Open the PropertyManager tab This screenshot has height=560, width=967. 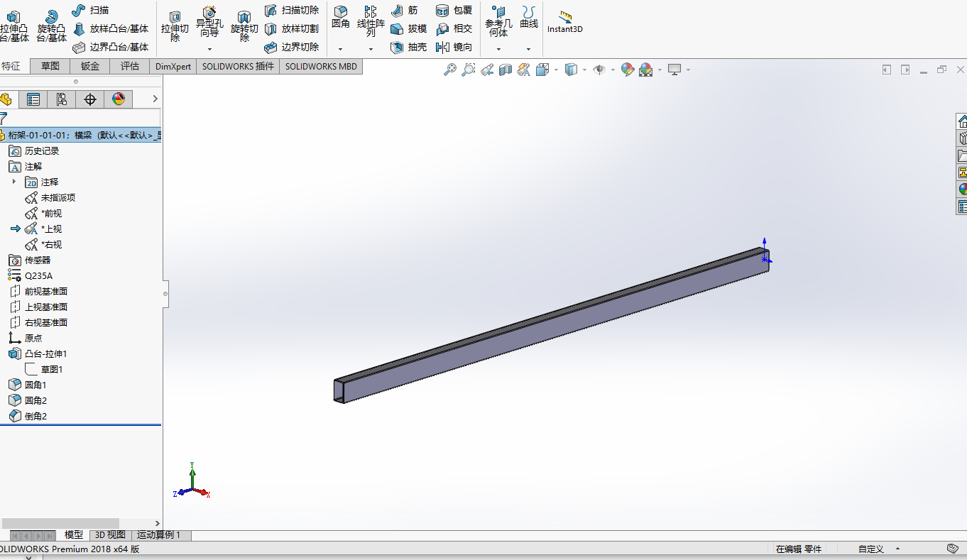pyautogui.click(x=33, y=99)
